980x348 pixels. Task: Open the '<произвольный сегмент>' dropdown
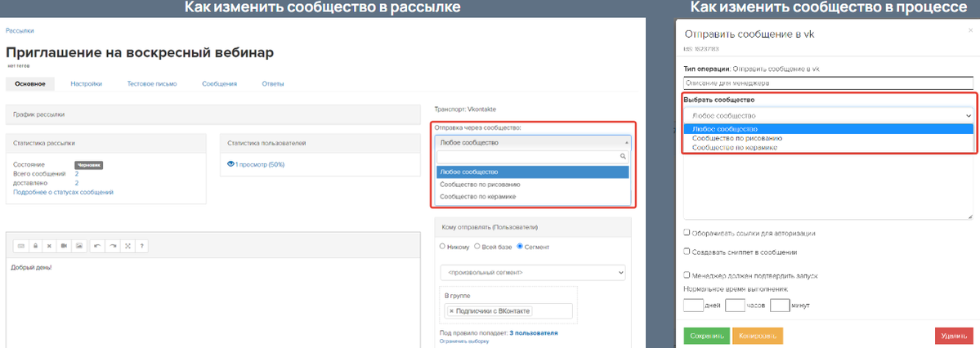coord(532,272)
